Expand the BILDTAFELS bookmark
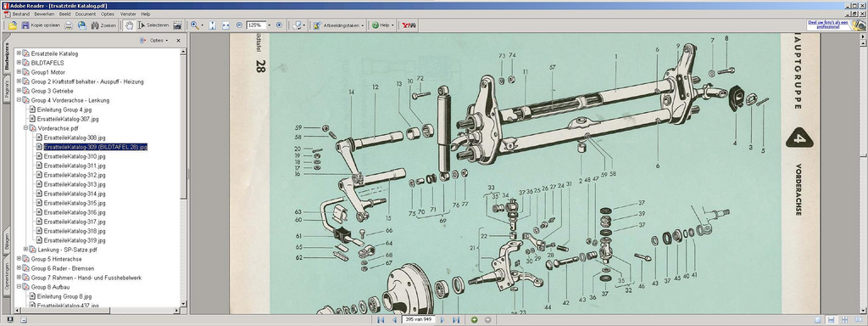 pyautogui.click(x=19, y=63)
